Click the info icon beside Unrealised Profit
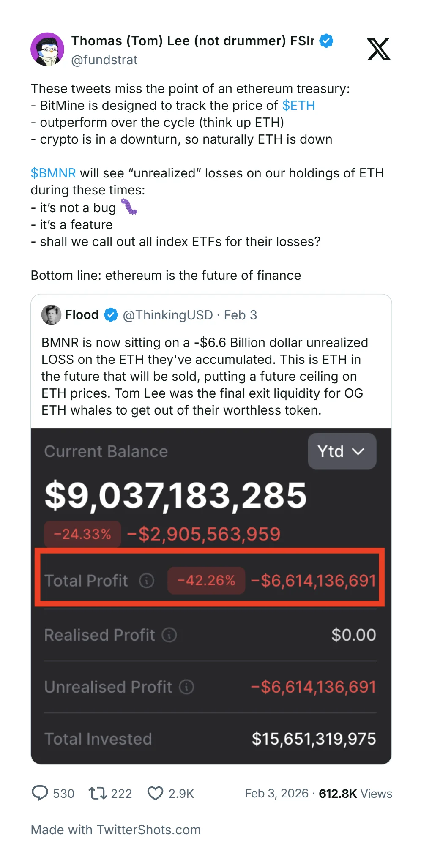This screenshot has height=868, width=421. point(186,687)
